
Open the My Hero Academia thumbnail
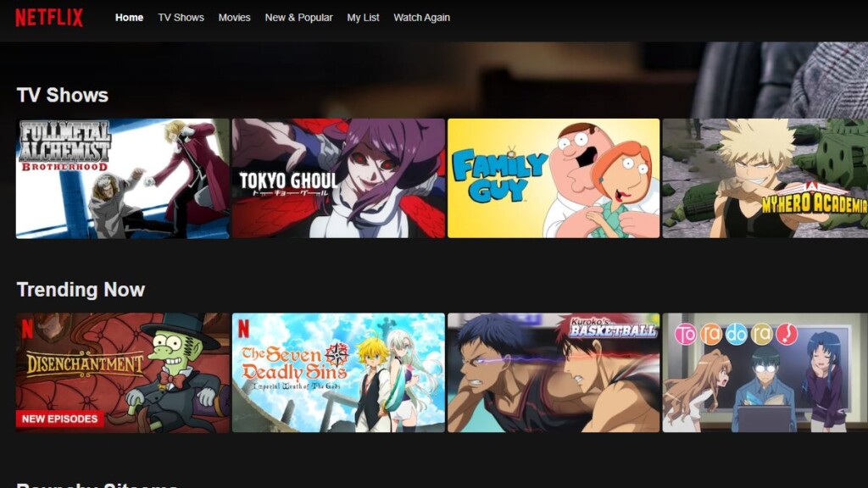tap(765, 179)
